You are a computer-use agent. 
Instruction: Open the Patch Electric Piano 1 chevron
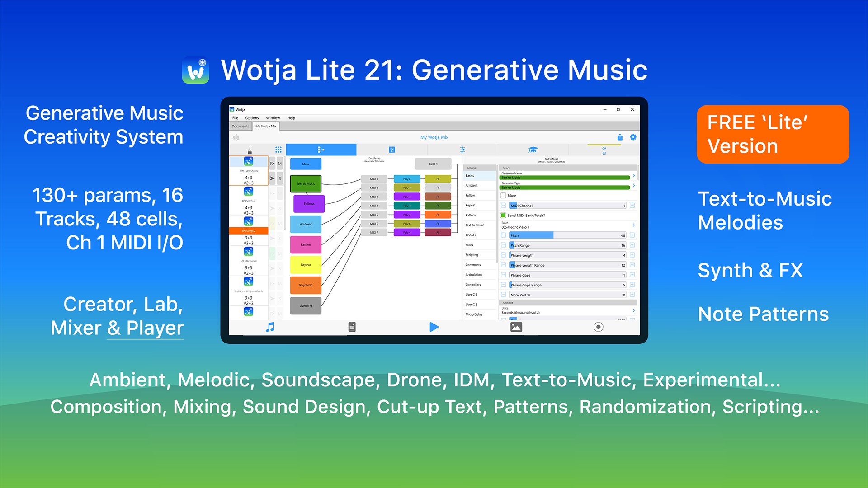coord(633,225)
